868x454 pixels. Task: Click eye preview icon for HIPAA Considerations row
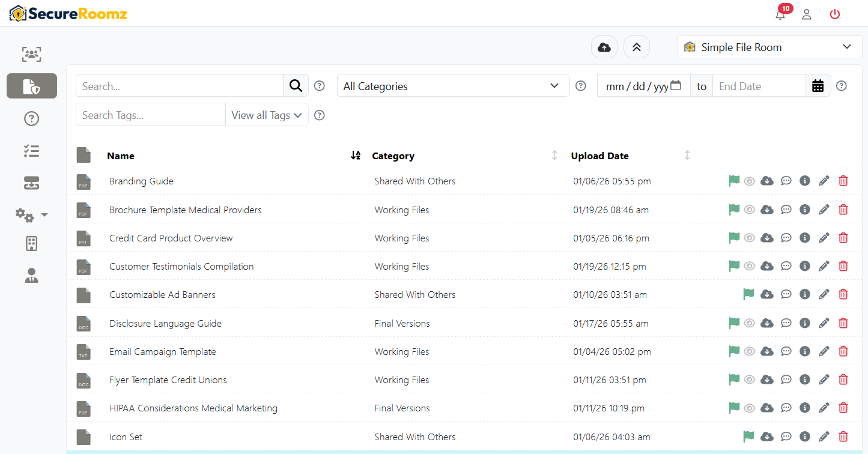tap(749, 408)
